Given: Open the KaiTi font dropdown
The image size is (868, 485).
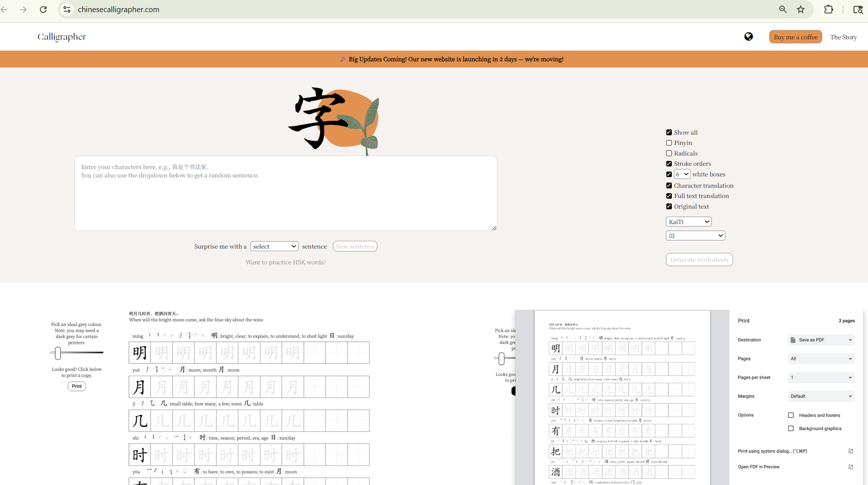Looking at the screenshot, I should coord(688,222).
